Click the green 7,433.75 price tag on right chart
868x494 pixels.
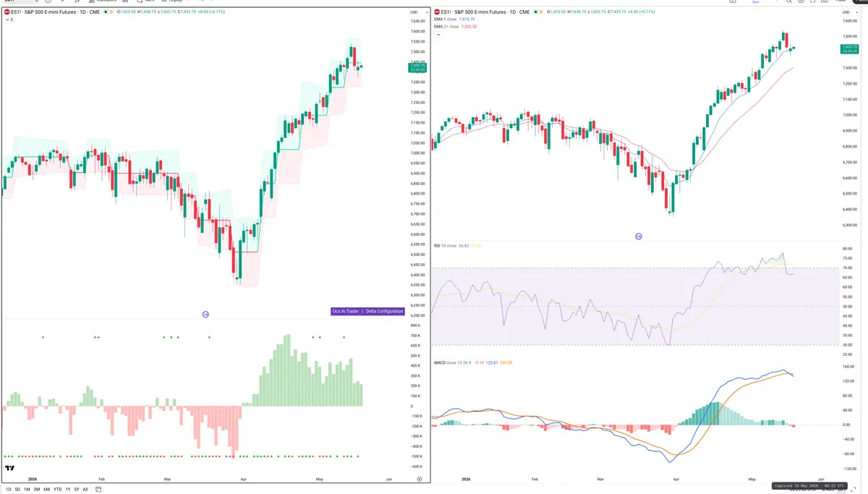(x=849, y=48)
